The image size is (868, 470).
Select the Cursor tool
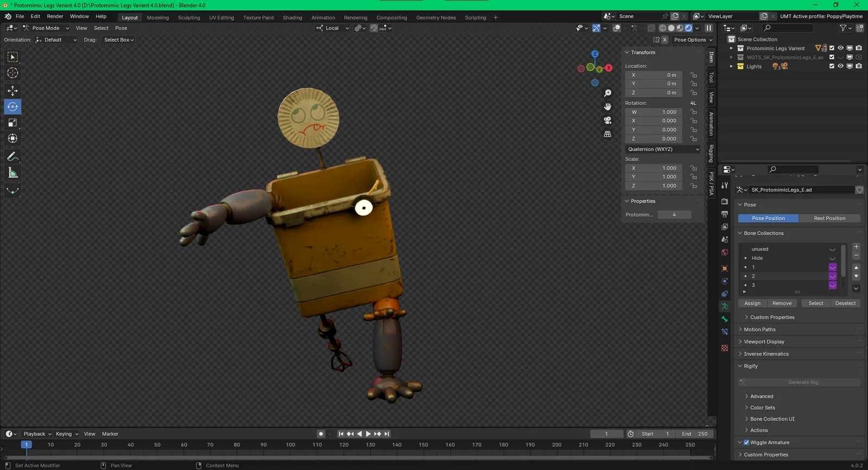coord(12,73)
